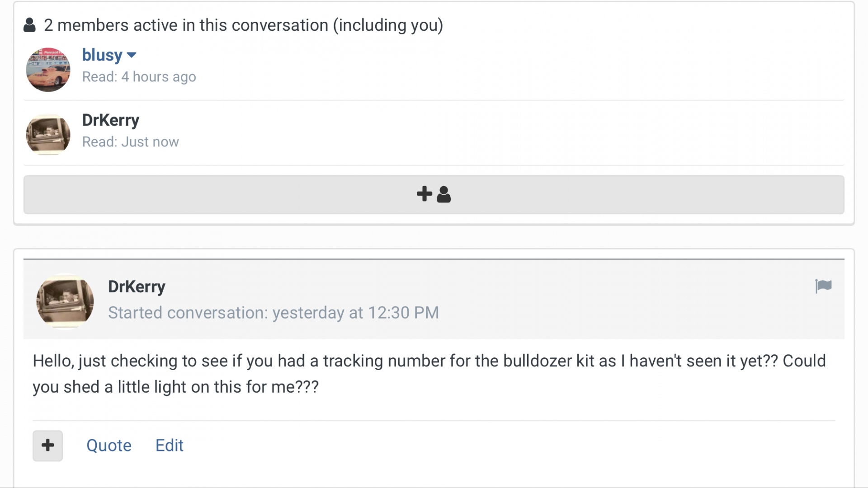Click DrKerry's avatar in the members list
The image size is (868, 488).
click(48, 135)
